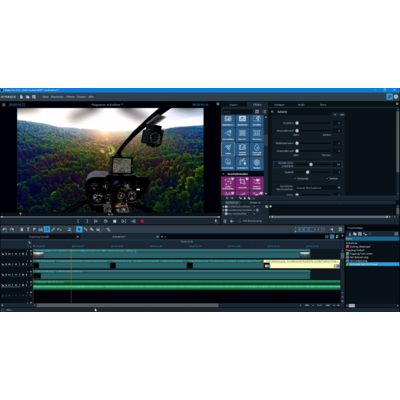The width and height of the screenshot is (400, 400).
Task: Click the first icon in the Projektablage toolbar
Action: click(x=349, y=234)
